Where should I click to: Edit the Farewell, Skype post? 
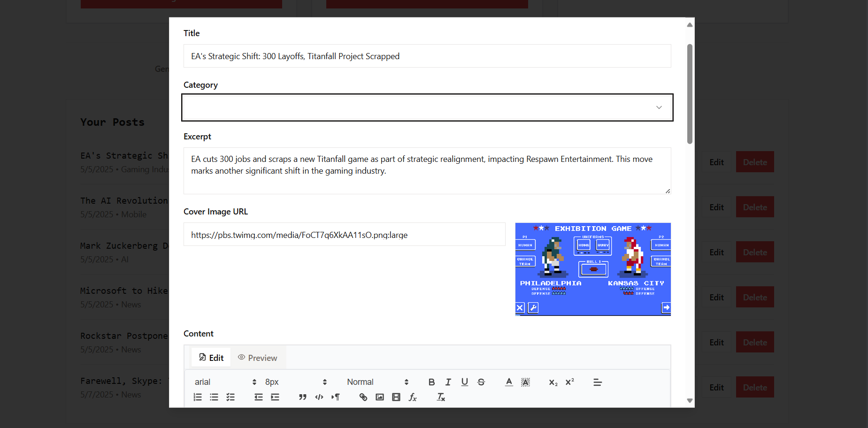716,387
